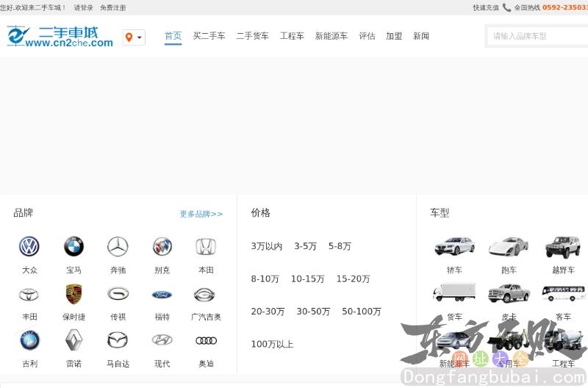Filter by price 20-30万
The image size is (588, 388).
pyautogui.click(x=268, y=312)
